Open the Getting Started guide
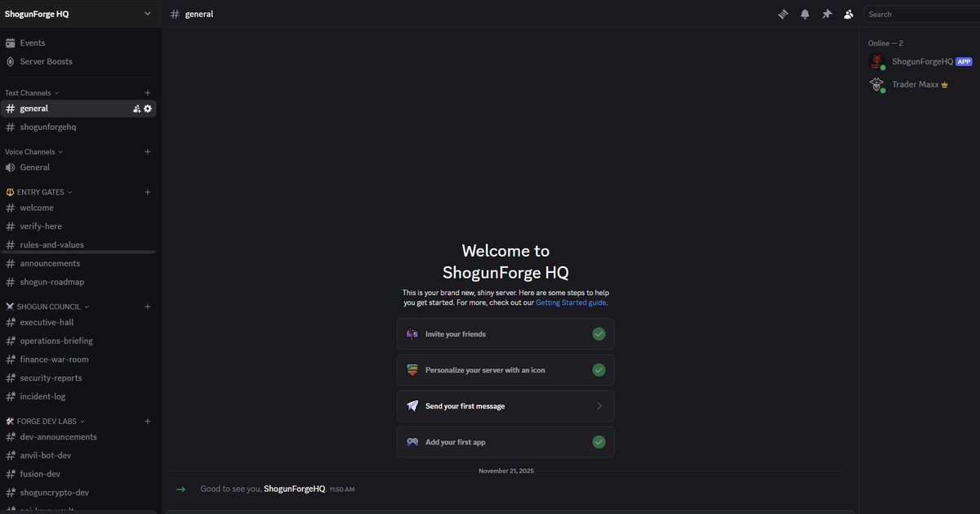Screen dimensions: 980x514 (x=571, y=302)
